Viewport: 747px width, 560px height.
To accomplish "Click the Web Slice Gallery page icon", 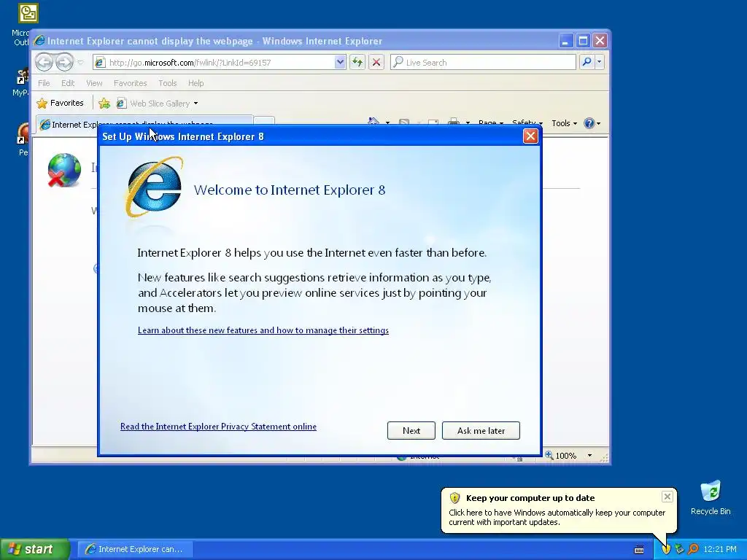I will [121, 103].
